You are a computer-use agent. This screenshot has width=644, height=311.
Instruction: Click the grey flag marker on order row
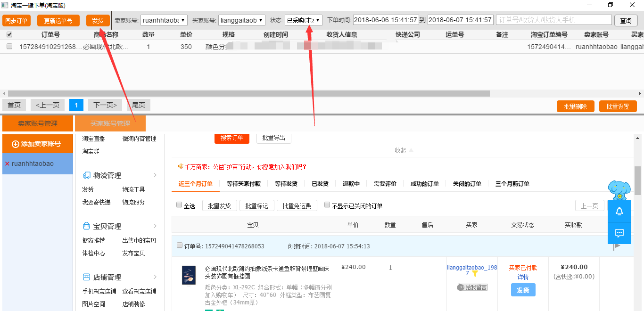pyautogui.click(x=617, y=246)
